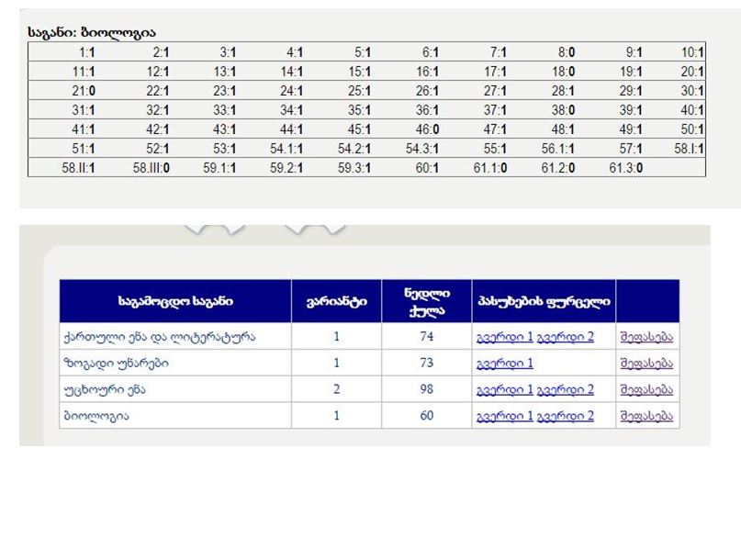Click raw score 60 cell
The height and width of the screenshot is (560, 741).
tap(427, 416)
